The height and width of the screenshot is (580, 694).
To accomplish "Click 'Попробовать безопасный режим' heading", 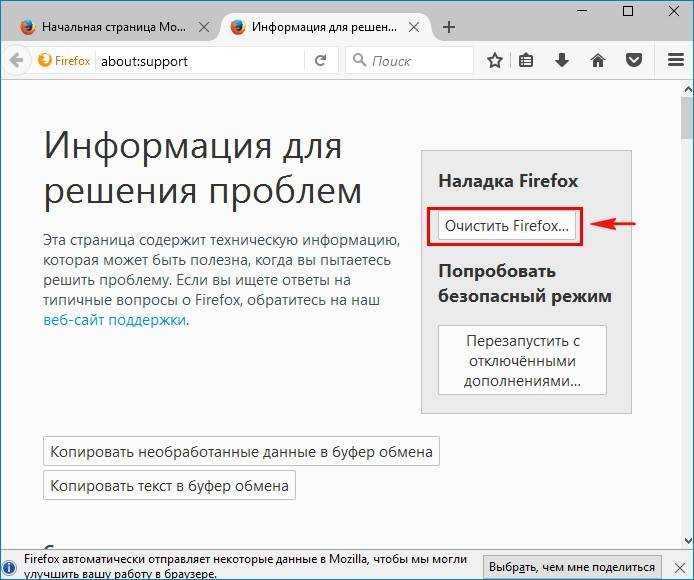I will pos(525,283).
